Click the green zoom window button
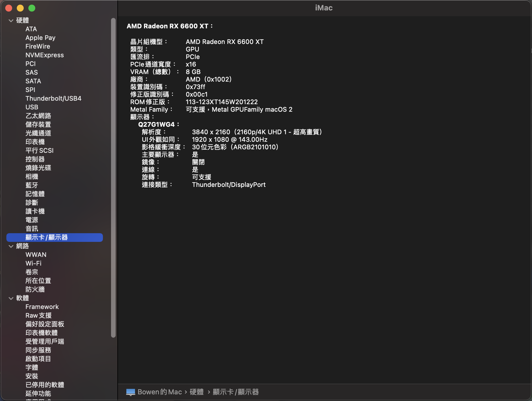 tap(32, 8)
